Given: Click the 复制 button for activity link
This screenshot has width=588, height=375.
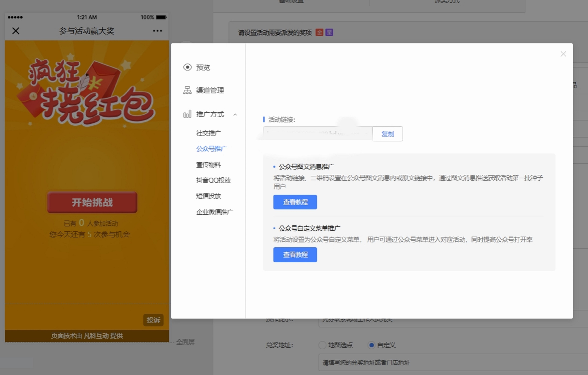Looking at the screenshot, I should (x=388, y=134).
